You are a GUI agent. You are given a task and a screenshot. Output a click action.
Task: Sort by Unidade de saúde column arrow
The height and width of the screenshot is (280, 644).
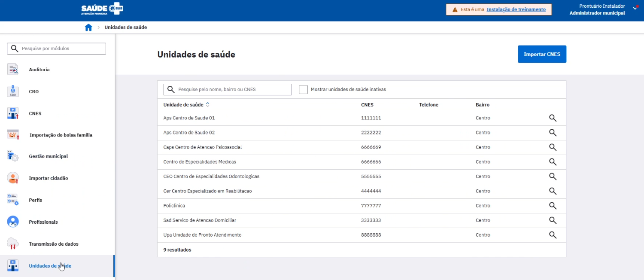tap(208, 104)
